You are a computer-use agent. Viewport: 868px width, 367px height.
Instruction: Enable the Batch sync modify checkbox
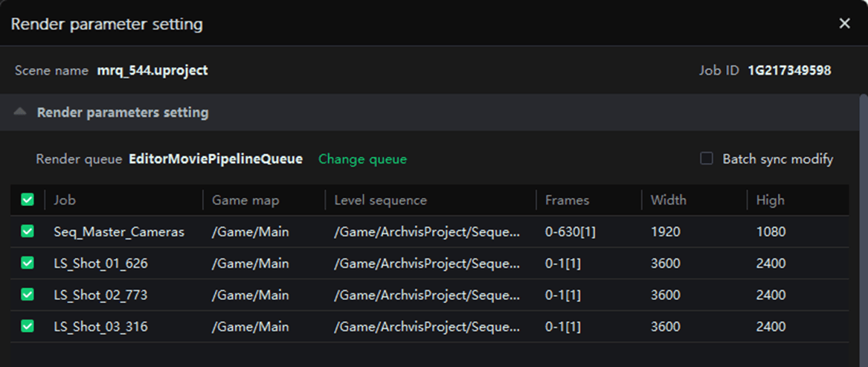[x=707, y=159]
